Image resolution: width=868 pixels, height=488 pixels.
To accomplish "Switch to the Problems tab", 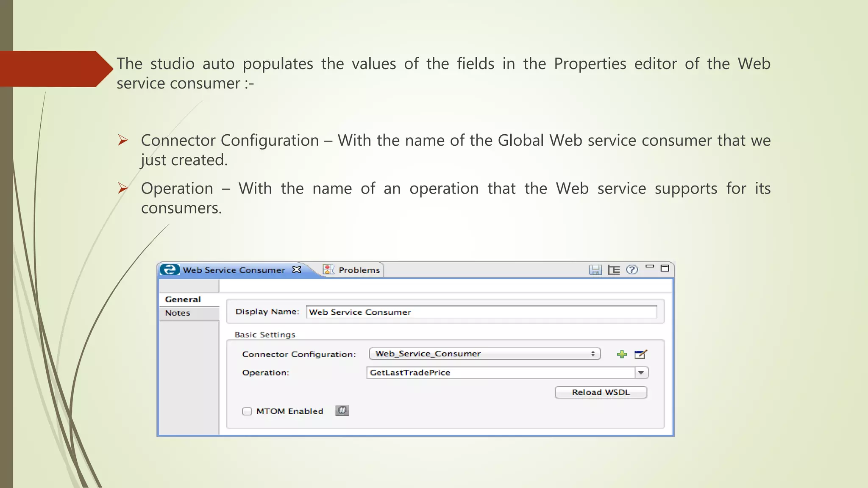I will tap(359, 270).
